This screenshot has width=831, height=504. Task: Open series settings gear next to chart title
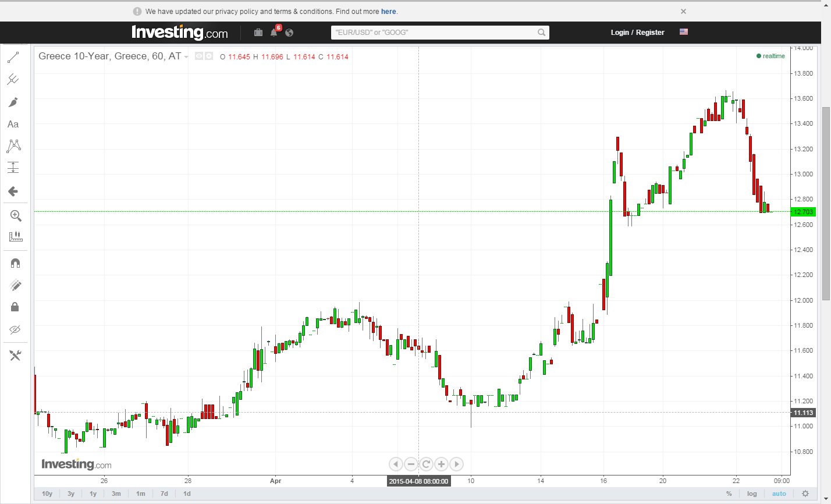pyautogui.click(x=208, y=56)
